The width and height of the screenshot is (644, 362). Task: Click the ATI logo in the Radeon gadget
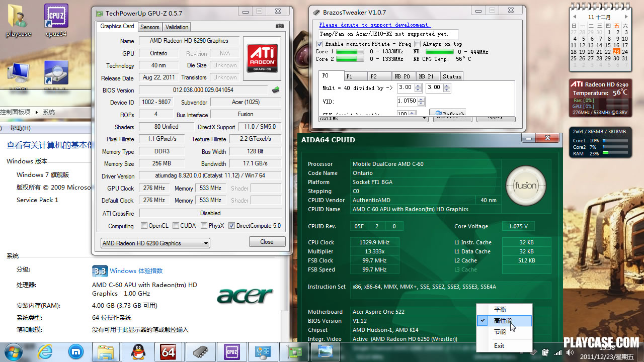(577, 84)
